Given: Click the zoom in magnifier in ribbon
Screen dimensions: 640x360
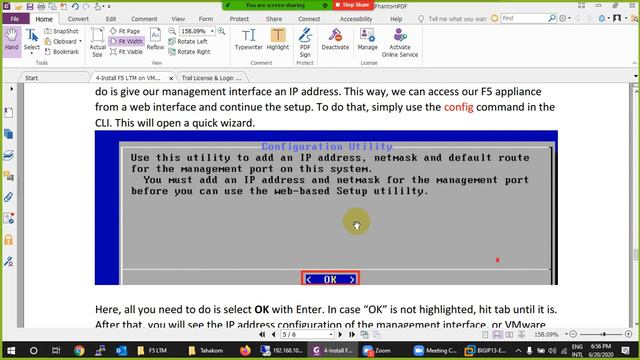Looking at the screenshot, I should click(x=222, y=31).
